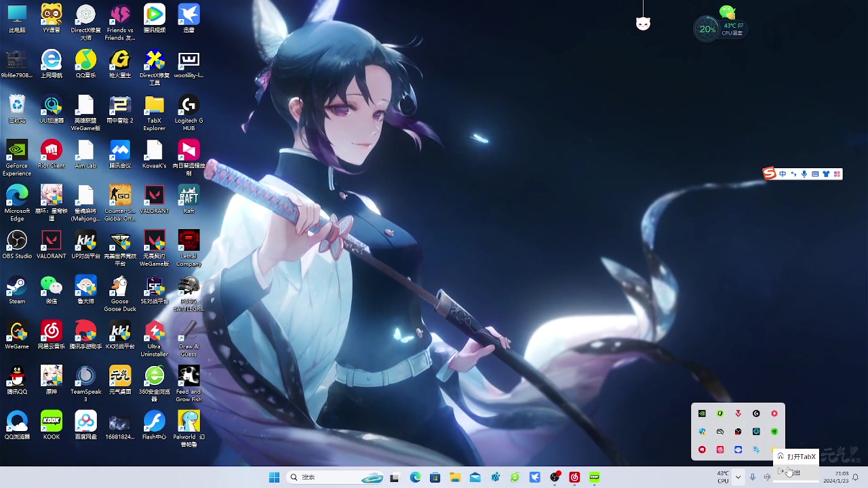Viewport: 868px width, 488px height.
Task: Open File Explorer from the taskbar
Action: [x=455, y=477]
